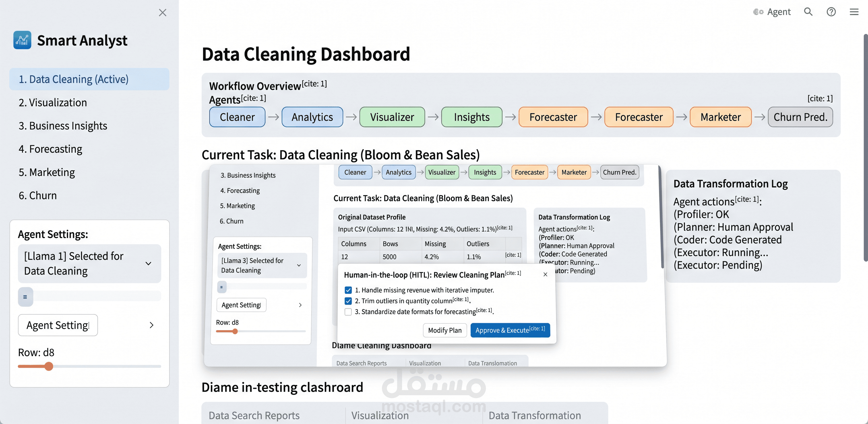Open 2. Visualization in sidebar

tap(53, 102)
